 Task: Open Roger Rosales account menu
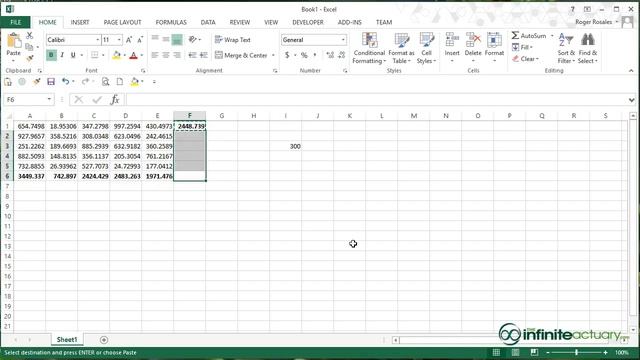pos(597,22)
